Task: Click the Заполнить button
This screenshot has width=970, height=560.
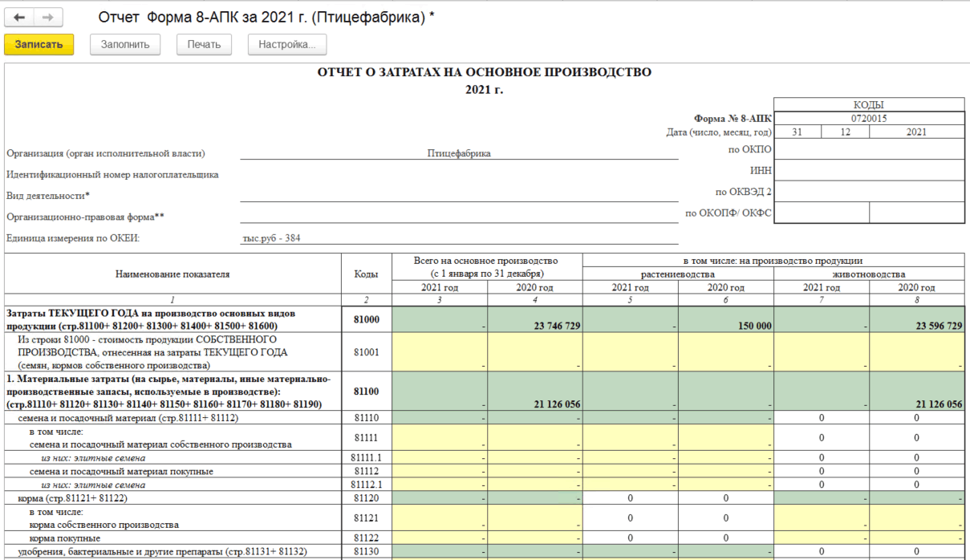Action: click(125, 44)
